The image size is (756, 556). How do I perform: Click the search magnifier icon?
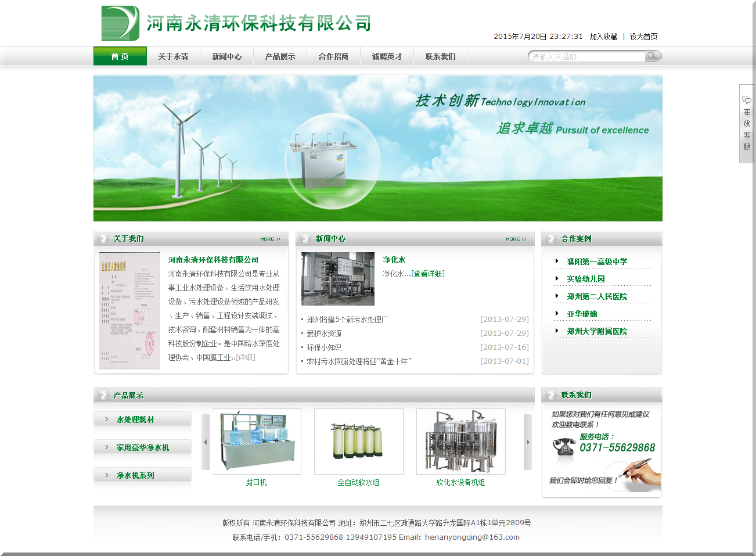[653, 56]
